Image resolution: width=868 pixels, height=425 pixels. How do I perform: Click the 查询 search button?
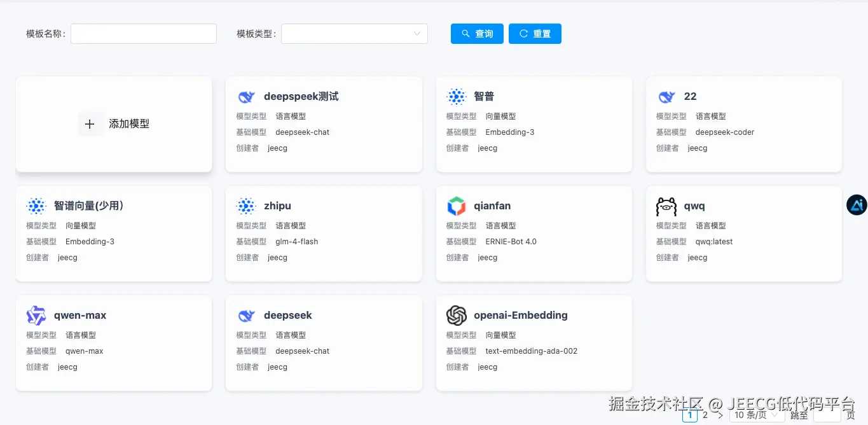coord(477,34)
